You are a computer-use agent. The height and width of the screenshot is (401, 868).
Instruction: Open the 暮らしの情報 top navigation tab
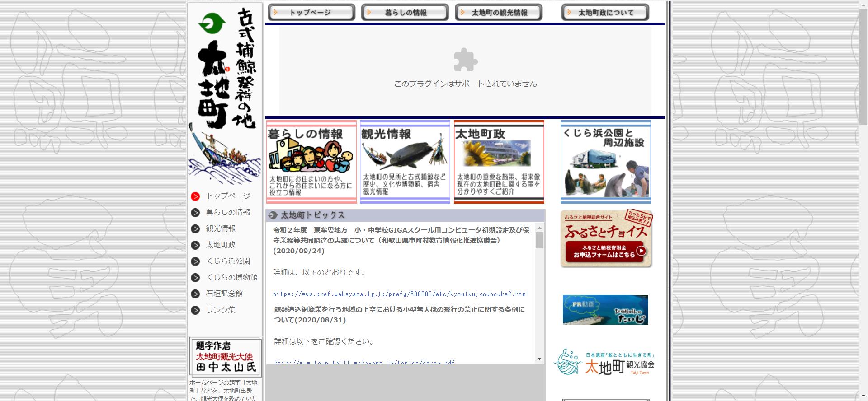tap(405, 13)
